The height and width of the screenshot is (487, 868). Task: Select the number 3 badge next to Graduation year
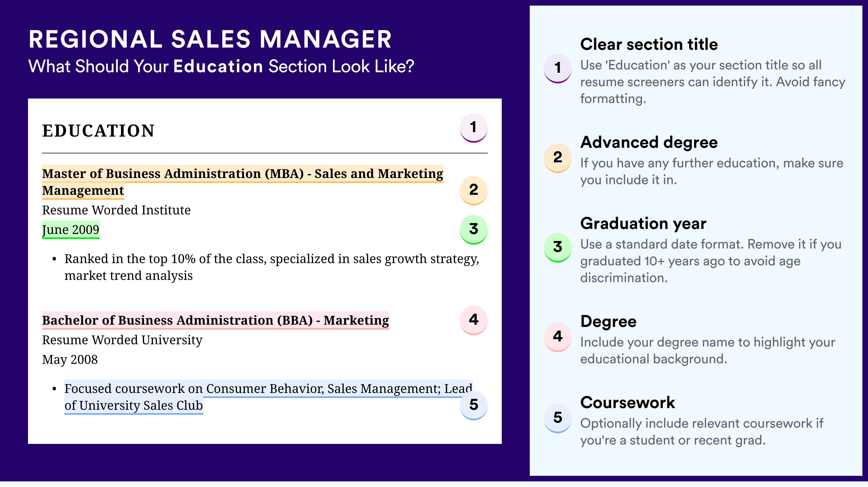point(558,247)
